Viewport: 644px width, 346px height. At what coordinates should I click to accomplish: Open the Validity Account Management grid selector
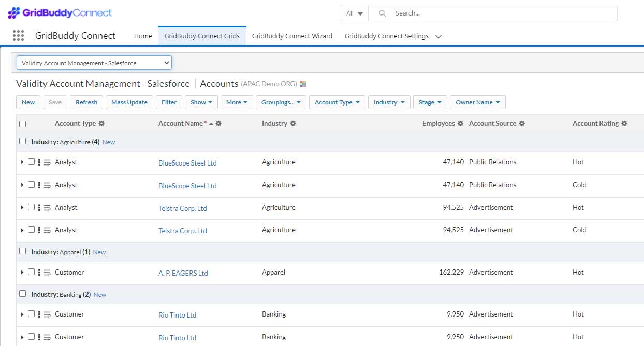[x=94, y=63]
